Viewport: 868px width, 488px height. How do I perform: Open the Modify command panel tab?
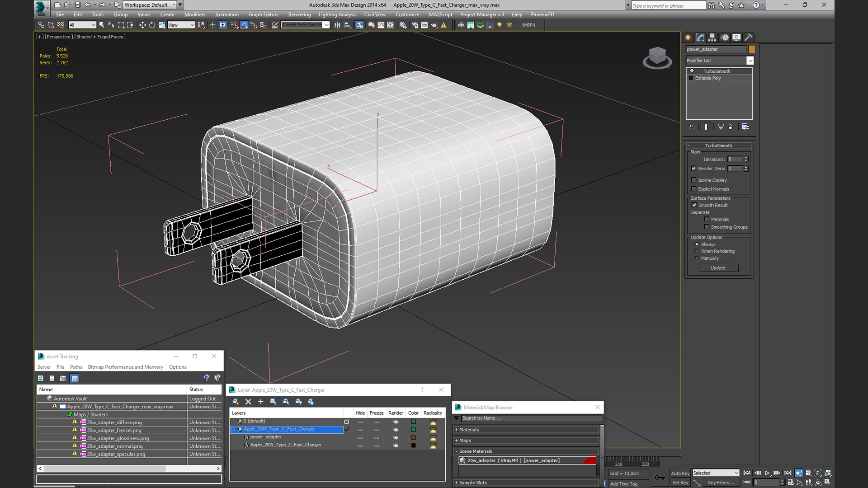[x=700, y=38]
